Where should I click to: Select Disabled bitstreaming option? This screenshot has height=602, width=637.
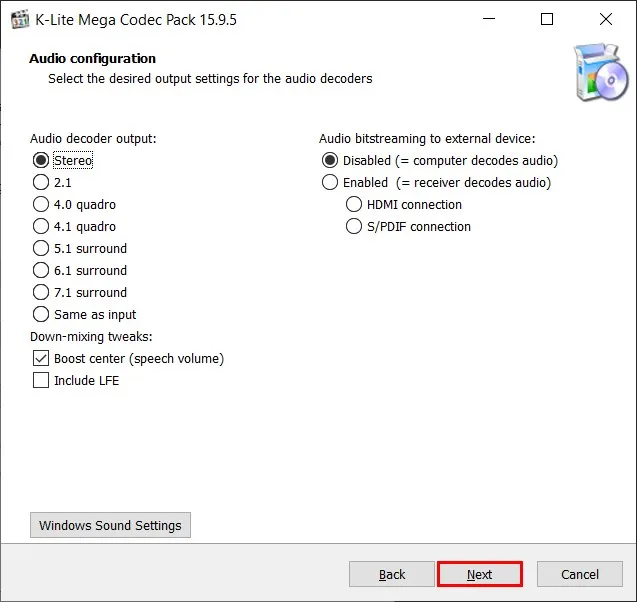(x=330, y=160)
